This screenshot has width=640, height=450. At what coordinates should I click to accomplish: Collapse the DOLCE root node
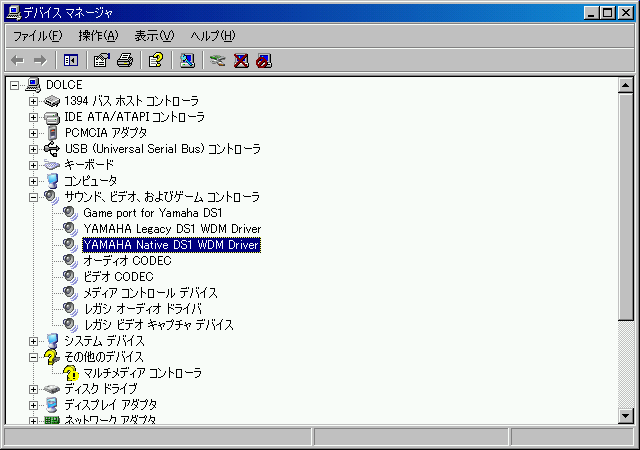click(15, 85)
